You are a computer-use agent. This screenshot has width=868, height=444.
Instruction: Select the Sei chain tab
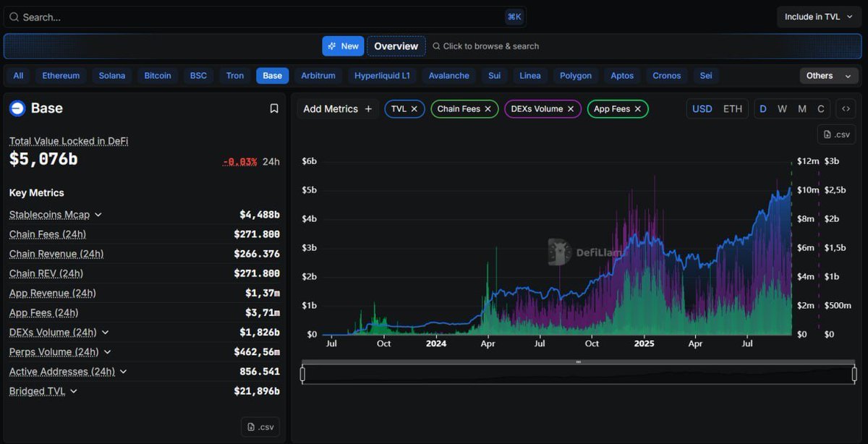coord(705,75)
